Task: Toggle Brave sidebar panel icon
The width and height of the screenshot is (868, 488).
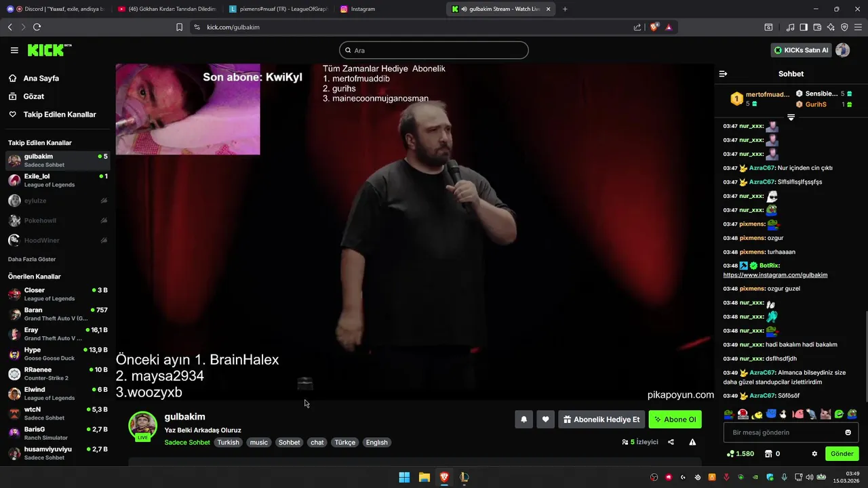Action: [x=804, y=27]
